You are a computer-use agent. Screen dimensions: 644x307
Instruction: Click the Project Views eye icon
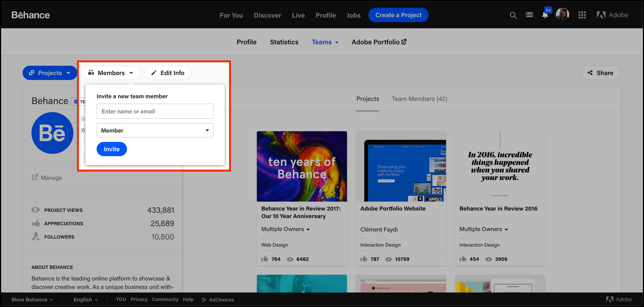click(x=35, y=210)
